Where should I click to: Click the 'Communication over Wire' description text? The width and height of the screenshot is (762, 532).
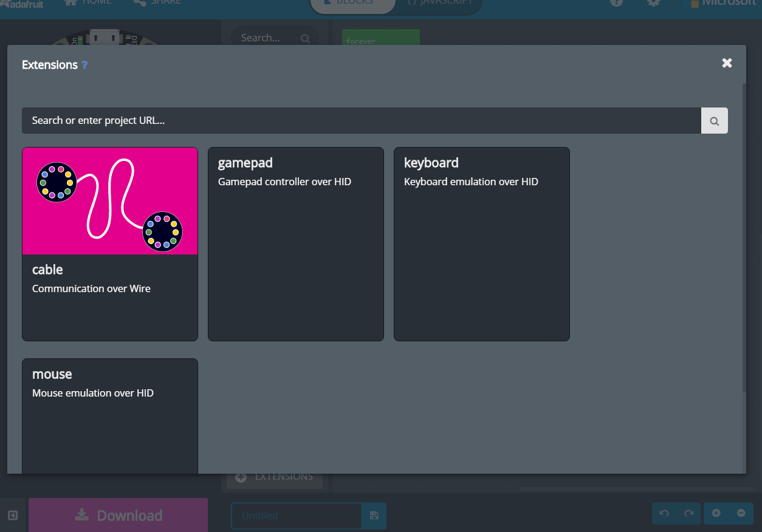(91, 288)
